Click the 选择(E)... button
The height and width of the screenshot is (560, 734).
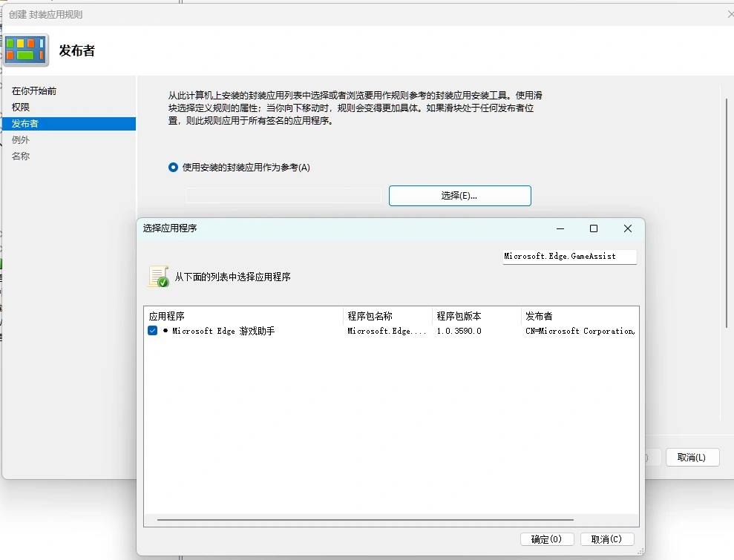point(459,196)
